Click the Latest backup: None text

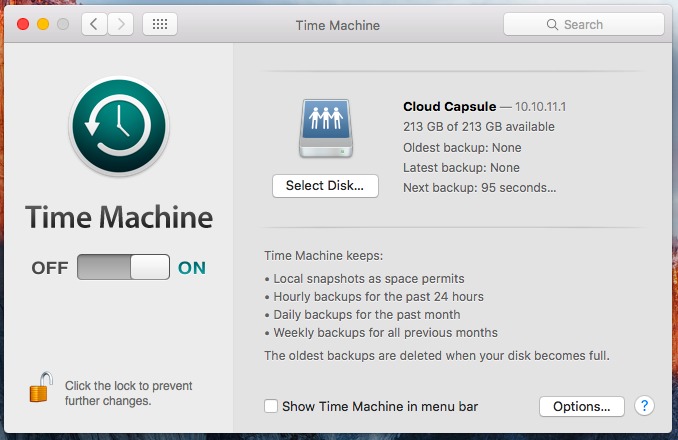[461, 168]
